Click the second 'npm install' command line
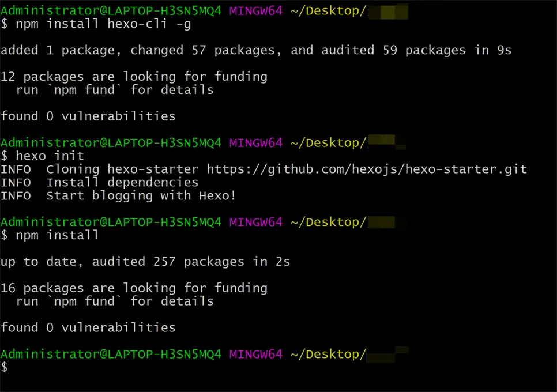This screenshot has height=392, width=557. pyautogui.click(x=50, y=235)
